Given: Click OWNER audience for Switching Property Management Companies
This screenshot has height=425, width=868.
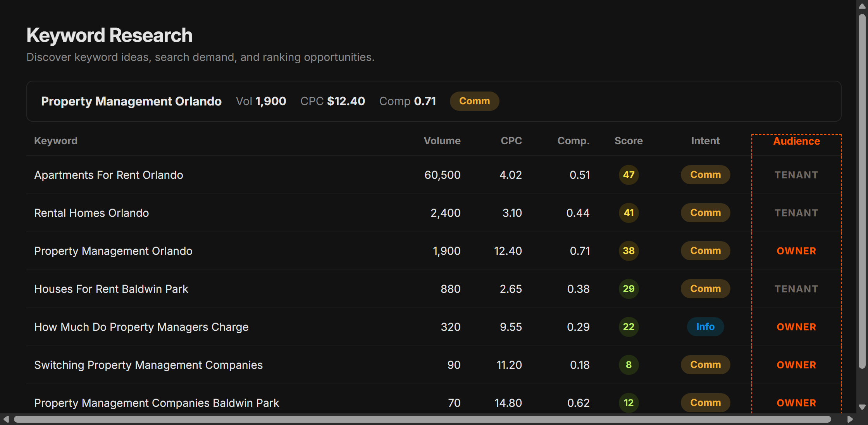Looking at the screenshot, I should (796, 365).
